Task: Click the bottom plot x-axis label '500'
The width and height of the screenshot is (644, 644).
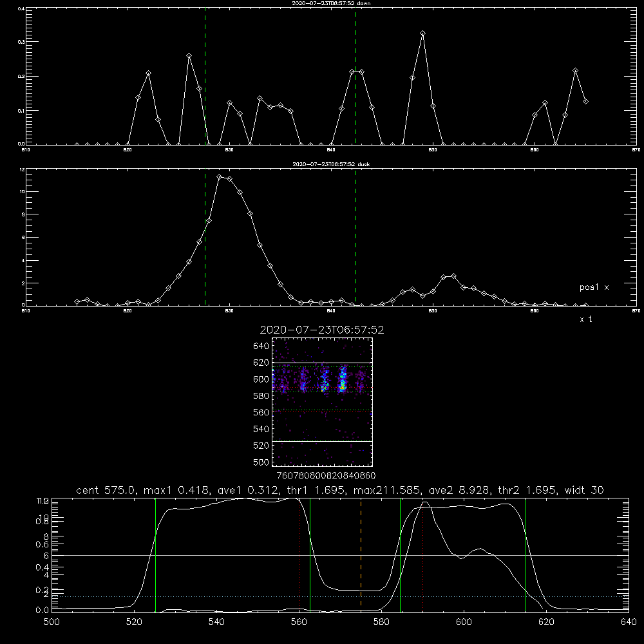Action: click(52, 622)
